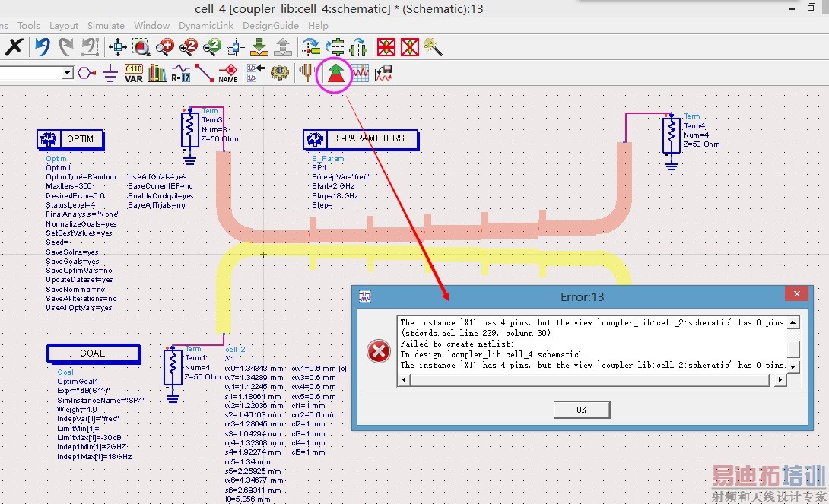Click the wire NAME label icon

pos(228,73)
